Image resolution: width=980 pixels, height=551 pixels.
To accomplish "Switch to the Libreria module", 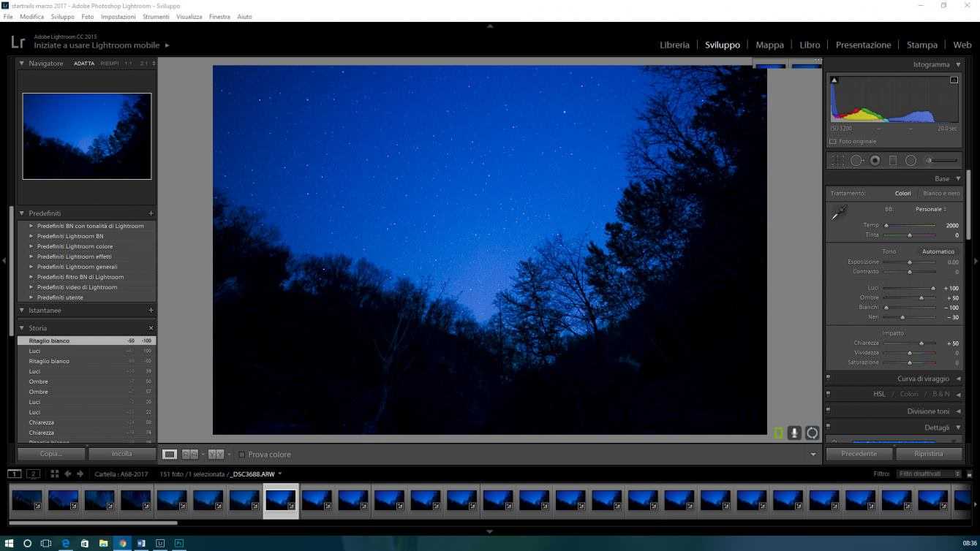I will [674, 45].
